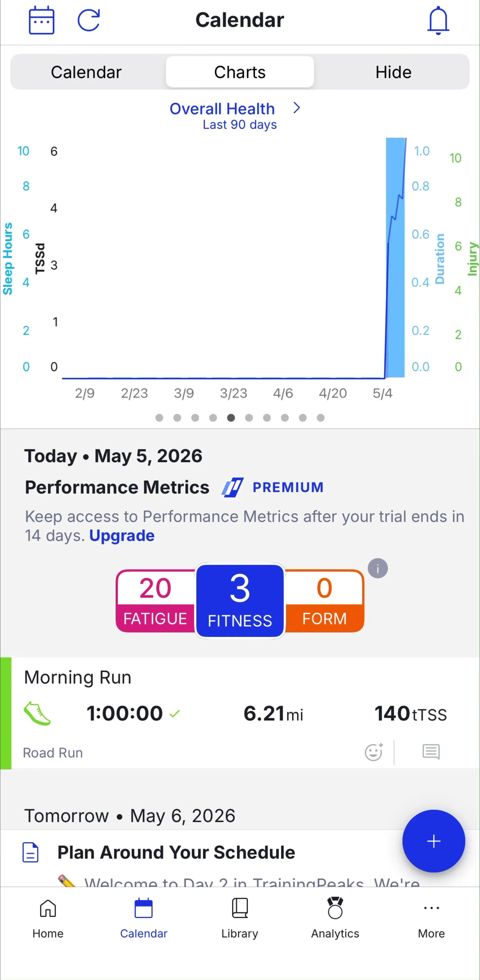480x980 pixels.
Task: Open the Morning Run workout
Action: (240, 713)
